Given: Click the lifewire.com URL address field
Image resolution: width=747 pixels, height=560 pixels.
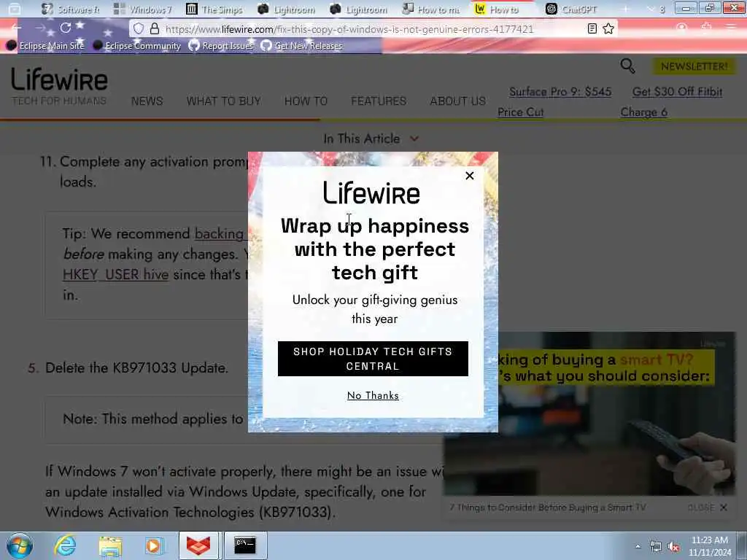Looking at the screenshot, I should point(349,29).
